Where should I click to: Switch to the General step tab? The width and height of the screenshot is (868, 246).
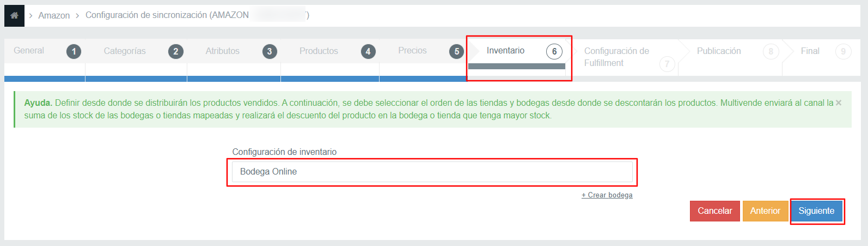29,51
